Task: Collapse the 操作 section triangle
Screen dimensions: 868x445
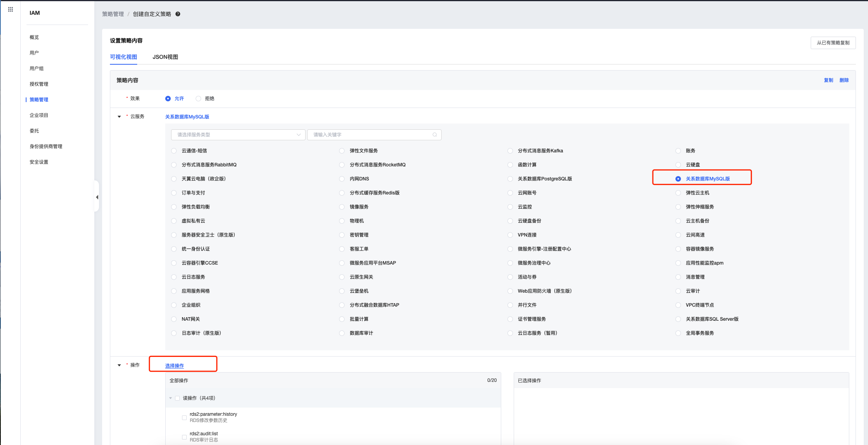Action: click(x=119, y=365)
